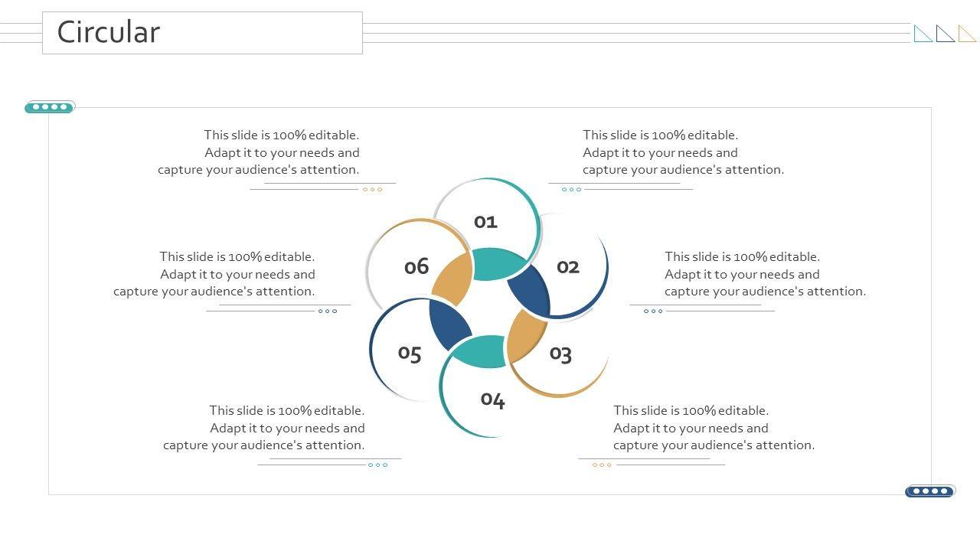
Task: Click the circle labeled 04
Action: tap(492, 399)
